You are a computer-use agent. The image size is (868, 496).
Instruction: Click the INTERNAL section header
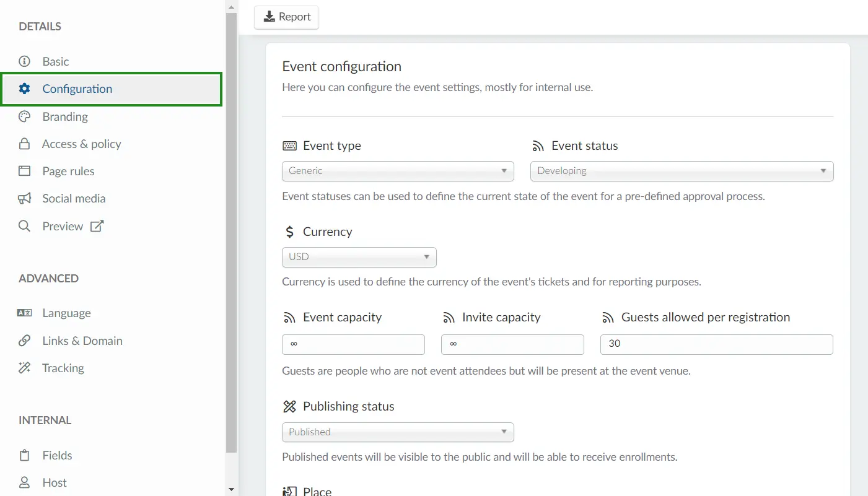(45, 420)
